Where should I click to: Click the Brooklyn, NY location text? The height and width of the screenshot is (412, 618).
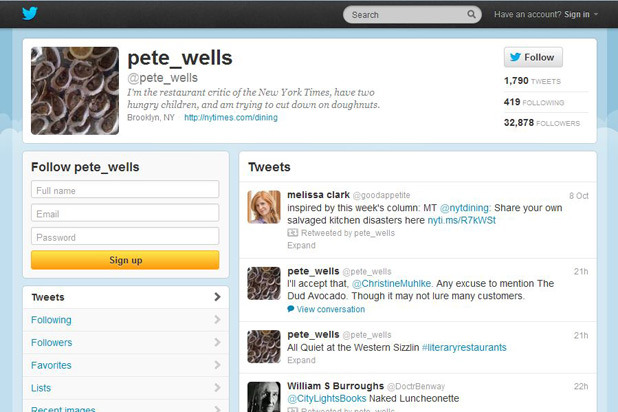click(x=151, y=117)
